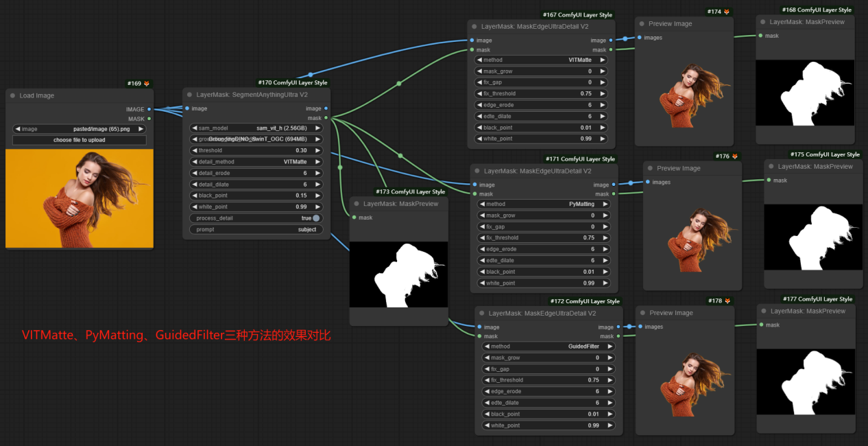Open the sam_model dropdown

coord(256,128)
